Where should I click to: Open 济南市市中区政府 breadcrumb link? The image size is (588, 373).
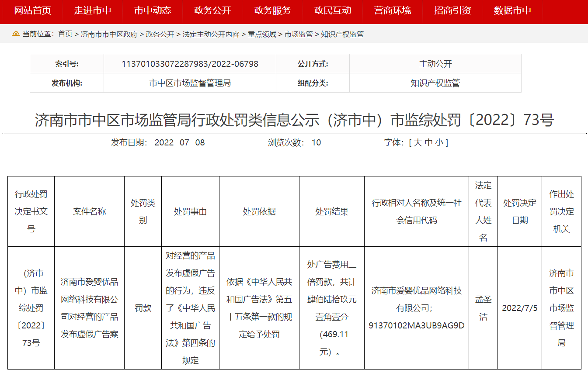[x=109, y=34]
